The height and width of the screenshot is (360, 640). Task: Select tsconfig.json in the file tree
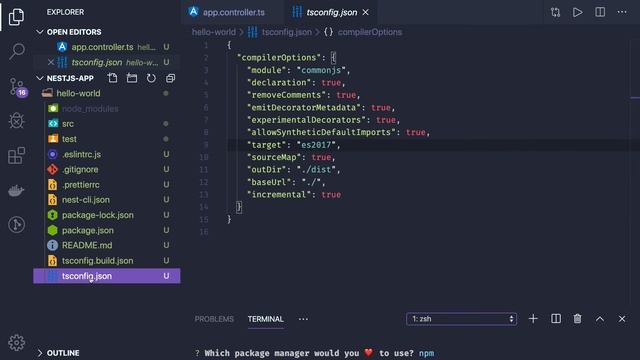(107, 276)
